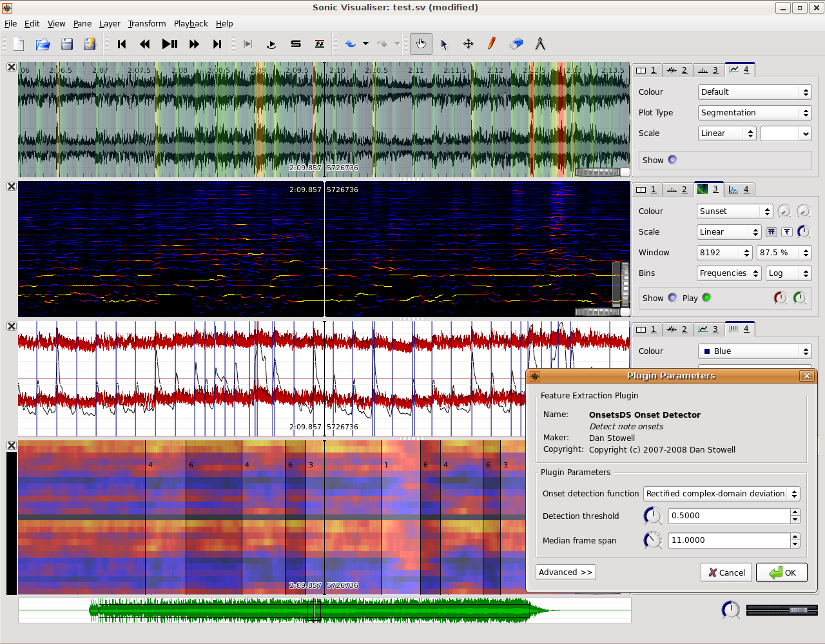The width and height of the screenshot is (825, 644).
Task: Click the Play/Pause playback button
Action: pyautogui.click(x=170, y=44)
